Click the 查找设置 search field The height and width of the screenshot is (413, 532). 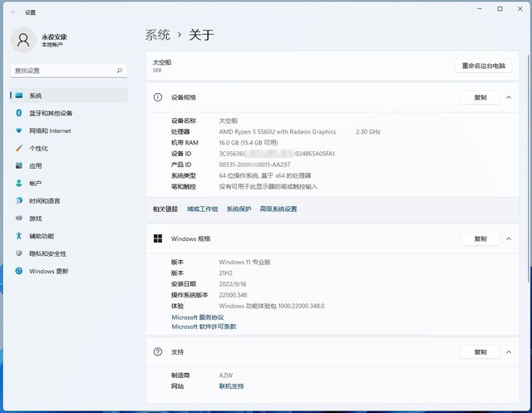pyautogui.click(x=69, y=71)
